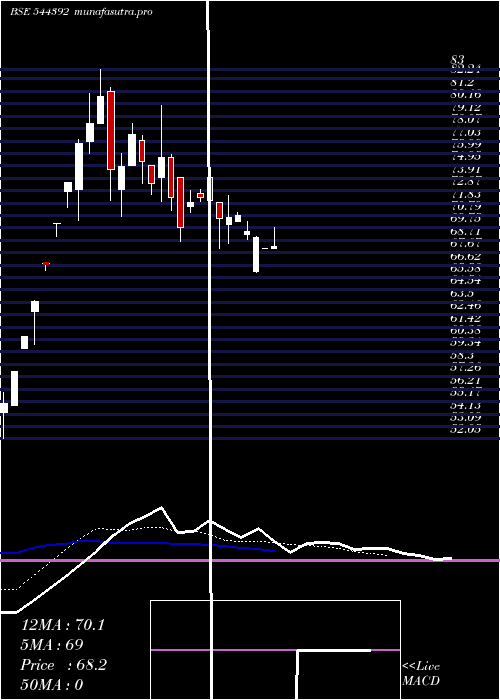The width and height of the screenshot is (500, 700).
Task: Click the 68.71 price axis label
Action: [x=466, y=232]
